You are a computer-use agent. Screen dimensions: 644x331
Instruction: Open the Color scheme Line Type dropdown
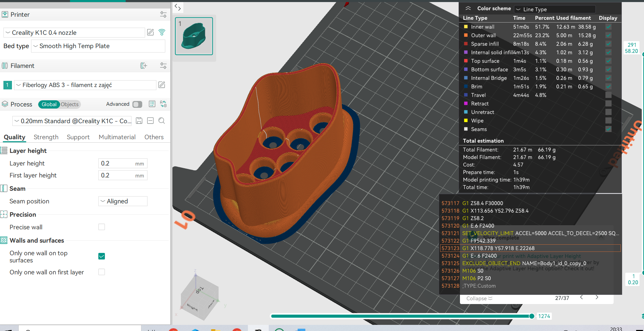(555, 9)
